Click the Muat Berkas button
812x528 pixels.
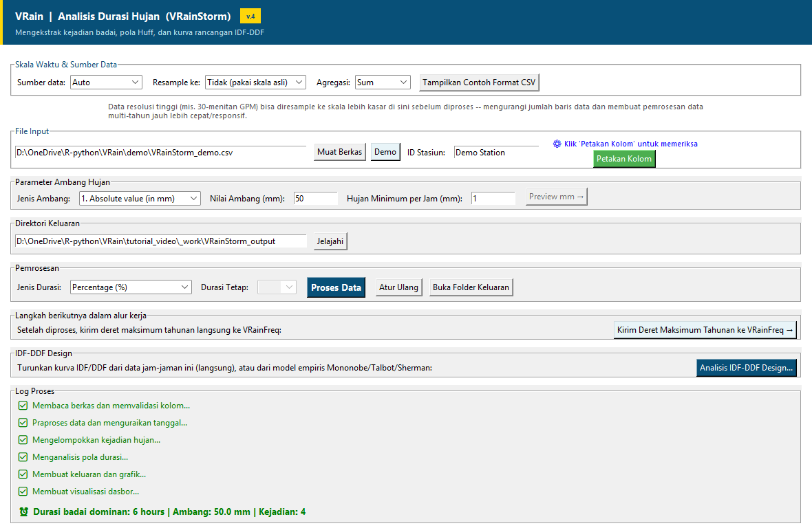(340, 152)
